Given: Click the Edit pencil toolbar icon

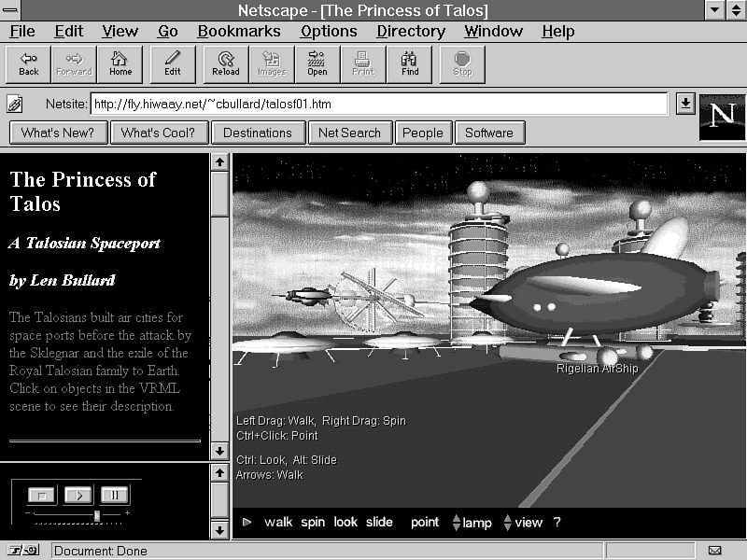Looking at the screenshot, I should [173, 63].
